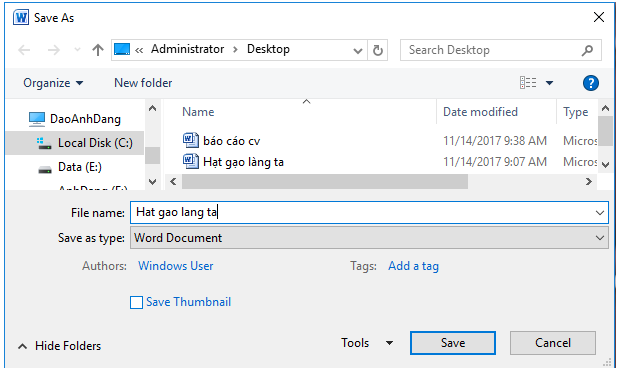Viewport: 620px width, 373px height.
Task: Open the Tools menu
Action: (x=367, y=343)
